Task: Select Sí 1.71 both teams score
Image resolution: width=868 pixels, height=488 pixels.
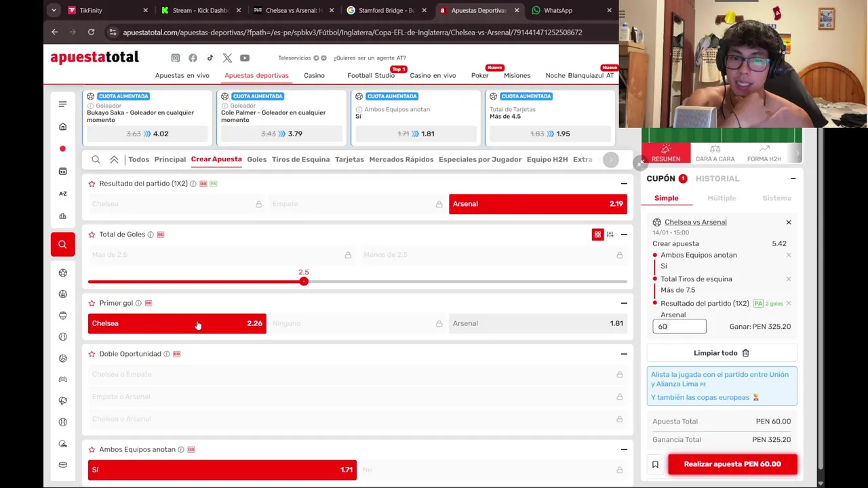Action: tap(222, 470)
